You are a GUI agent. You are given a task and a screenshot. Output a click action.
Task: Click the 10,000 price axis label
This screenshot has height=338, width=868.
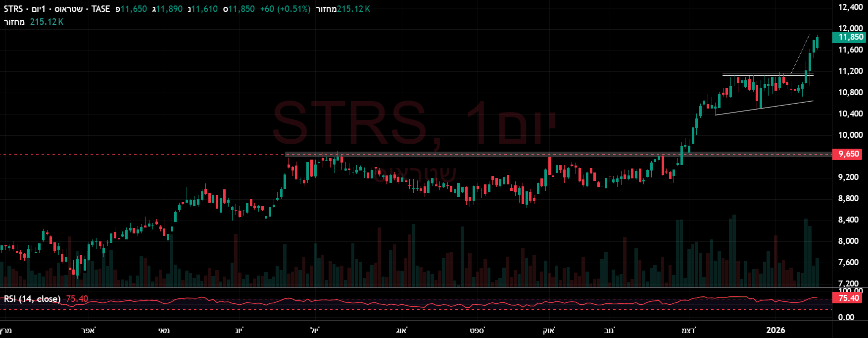point(850,135)
